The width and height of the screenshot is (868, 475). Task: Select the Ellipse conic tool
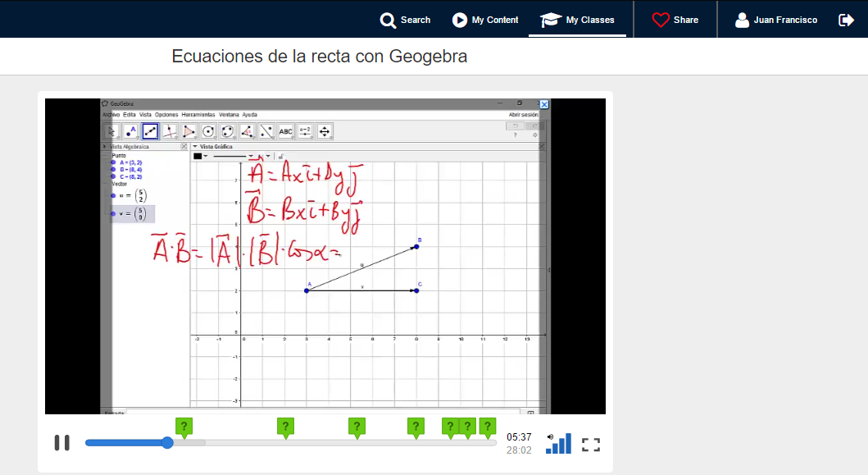pyautogui.click(x=228, y=131)
